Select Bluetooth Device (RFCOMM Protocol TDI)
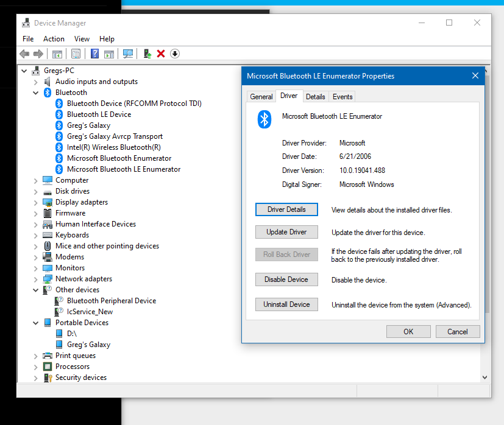This screenshot has width=504, height=425. [x=134, y=104]
